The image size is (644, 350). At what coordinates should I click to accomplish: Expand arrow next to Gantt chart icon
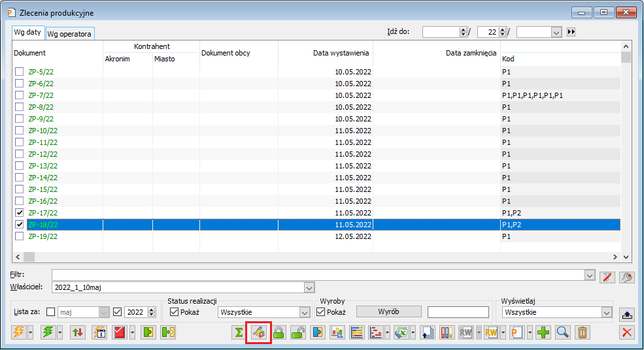(x=387, y=332)
